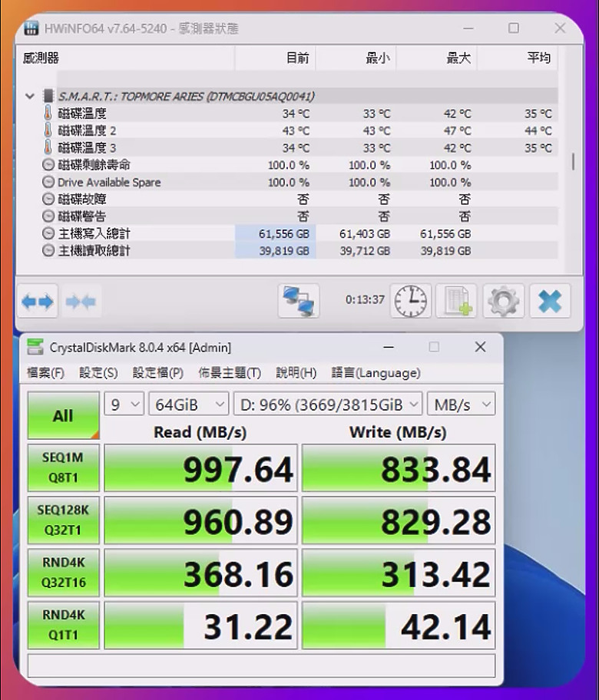599x700 pixels.
Task: Open the 佈景主題(T) menu
Action: (230, 373)
